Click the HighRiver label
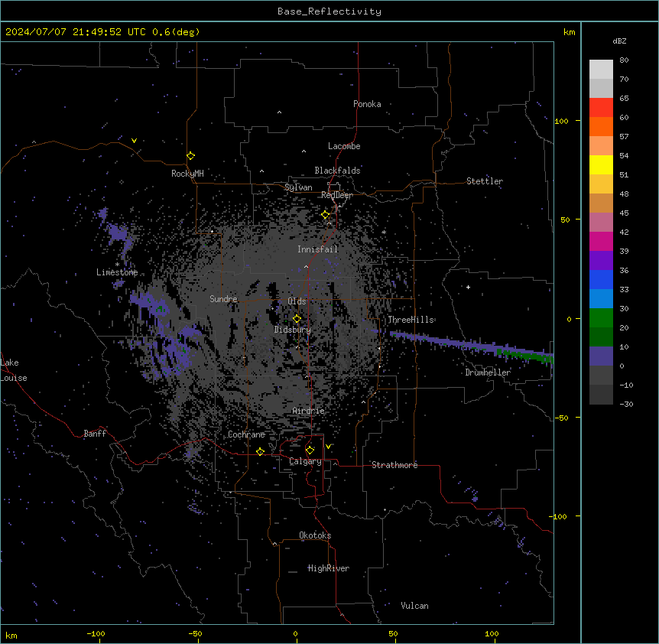Viewport: 659px width, 644px height. (329, 568)
